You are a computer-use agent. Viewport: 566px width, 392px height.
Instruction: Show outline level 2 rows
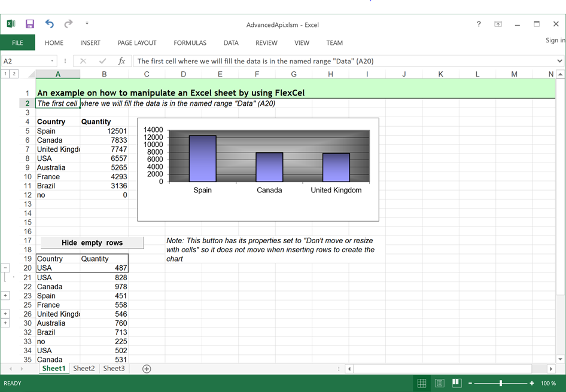[x=14, y=74]
